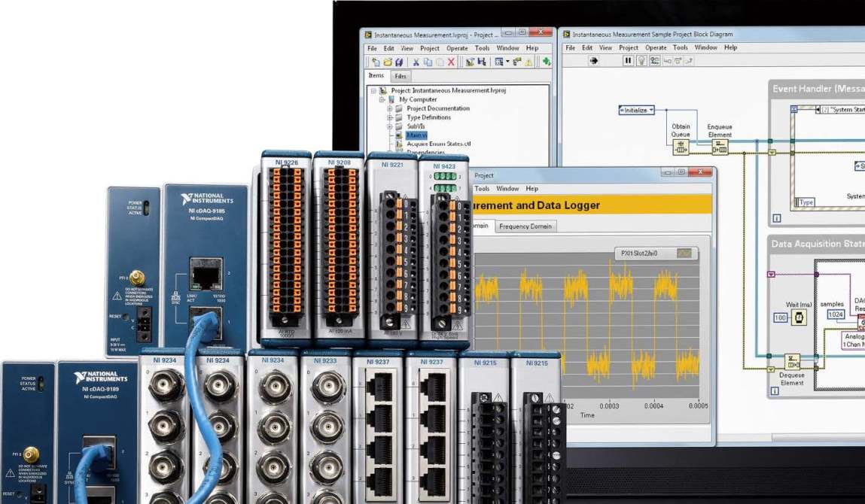The height and width of the screenshot is (504, 865).
Task: Click the Run arrow in Block Diagram toolbar
Action: click(x=594, y=61)
